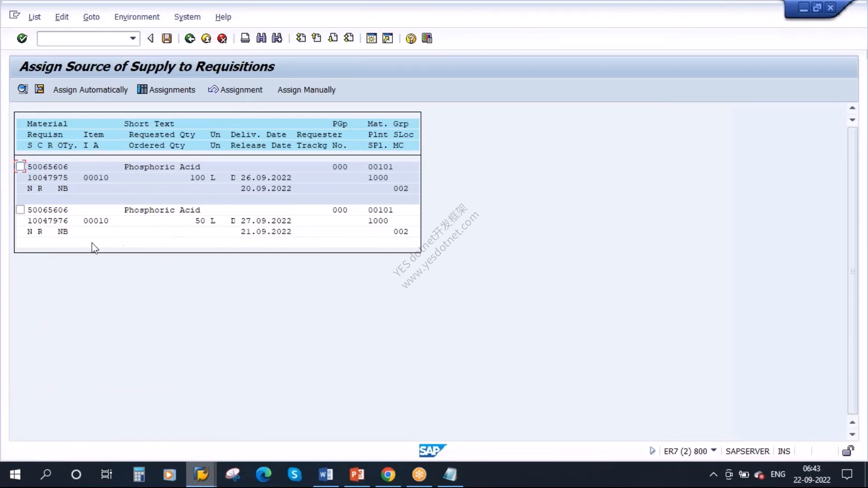Click the Customize local layout icon
Screen dimensions: 868x488
pos(427,38)
